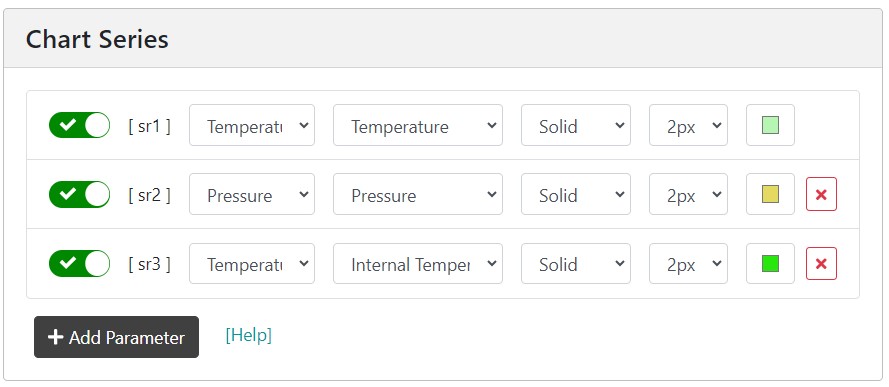Open sr3 bright green color swatch
The width and height of the screenshot is (889, 387).
pyautogui.click(x=770, y=263)
